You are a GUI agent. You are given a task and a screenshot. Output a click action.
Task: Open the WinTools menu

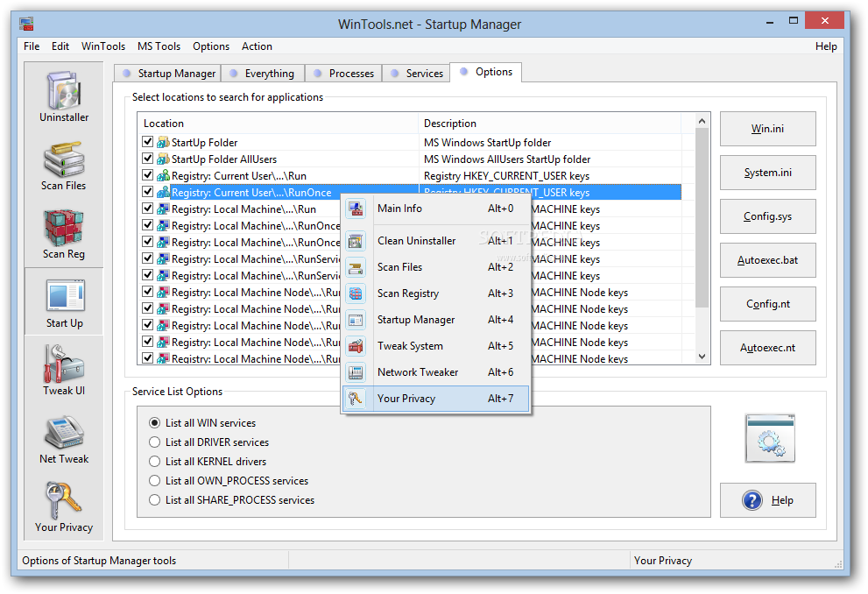103,46
